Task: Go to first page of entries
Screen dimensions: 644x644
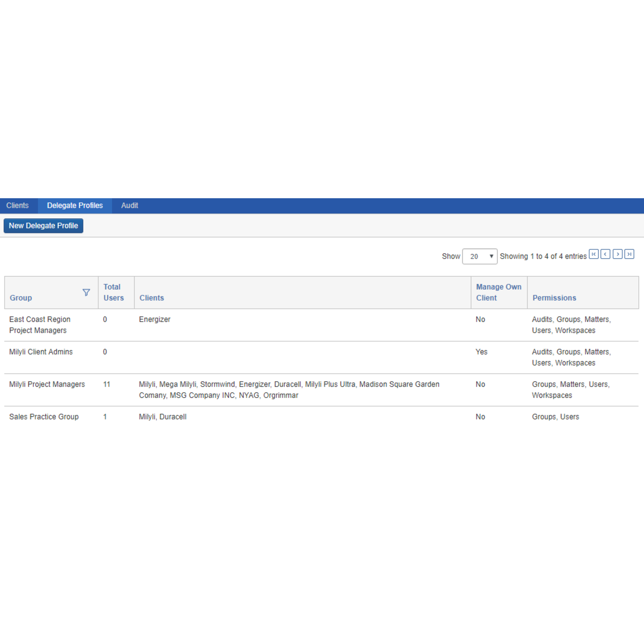Action: (594, 254)
